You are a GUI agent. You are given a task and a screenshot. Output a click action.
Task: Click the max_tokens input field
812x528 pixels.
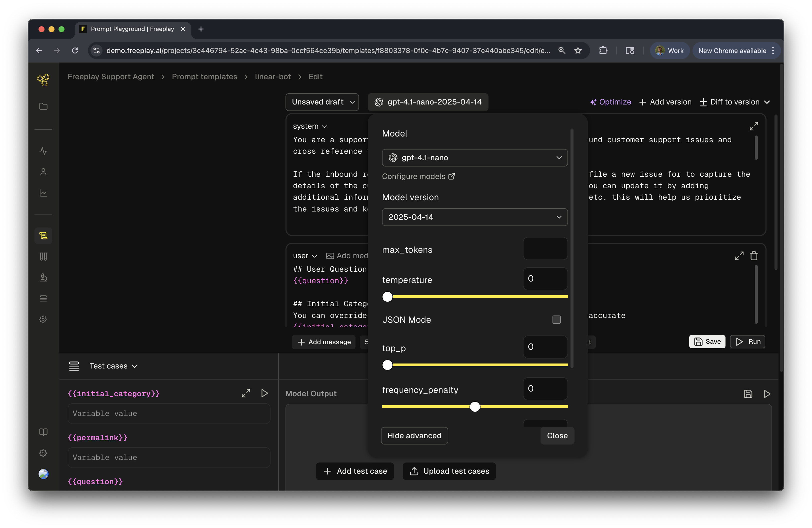545,249
